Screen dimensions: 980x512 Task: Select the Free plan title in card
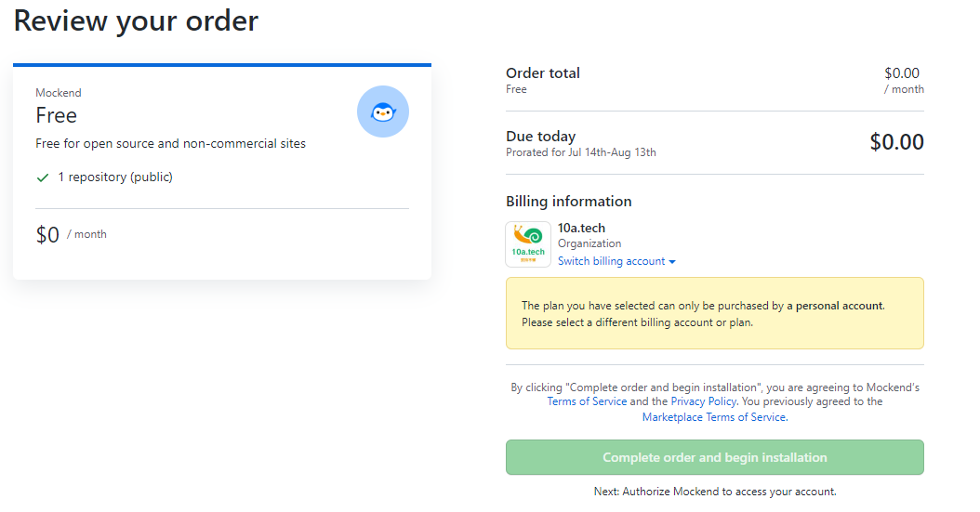click(x=57, y=115)
